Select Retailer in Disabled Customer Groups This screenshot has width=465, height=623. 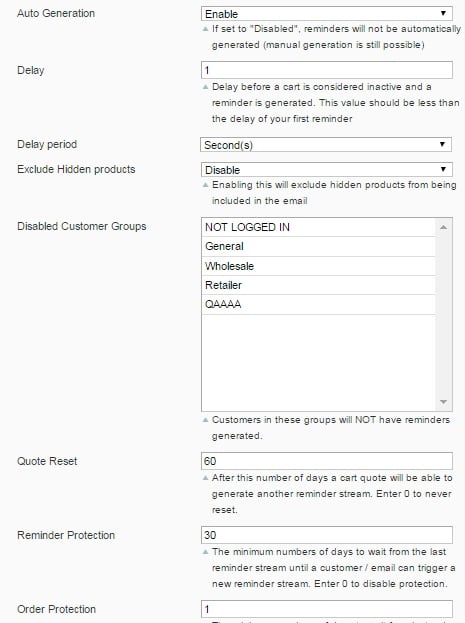tap(318, 285)
